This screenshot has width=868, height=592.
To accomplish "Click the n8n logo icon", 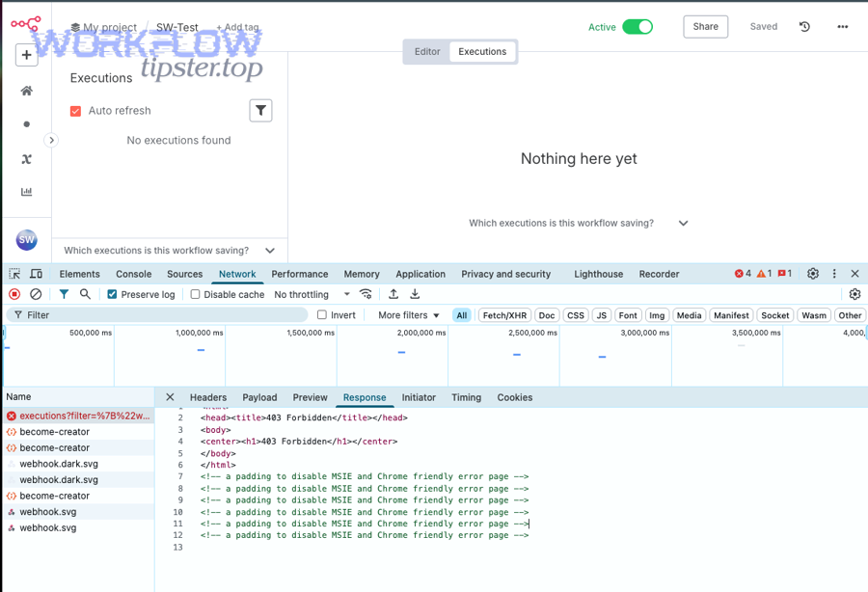I will tap(26, 24).
